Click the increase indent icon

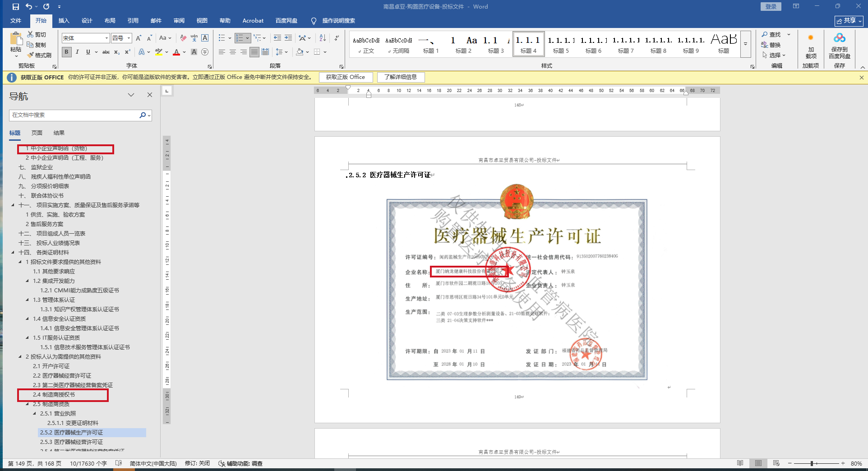point(288,38)
